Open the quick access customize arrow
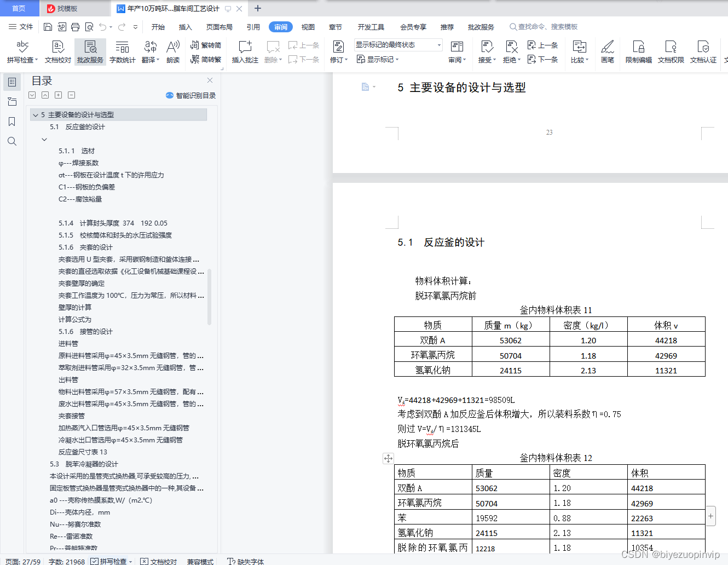This screenshot has width=728, height=565. [x=136, y=27]
